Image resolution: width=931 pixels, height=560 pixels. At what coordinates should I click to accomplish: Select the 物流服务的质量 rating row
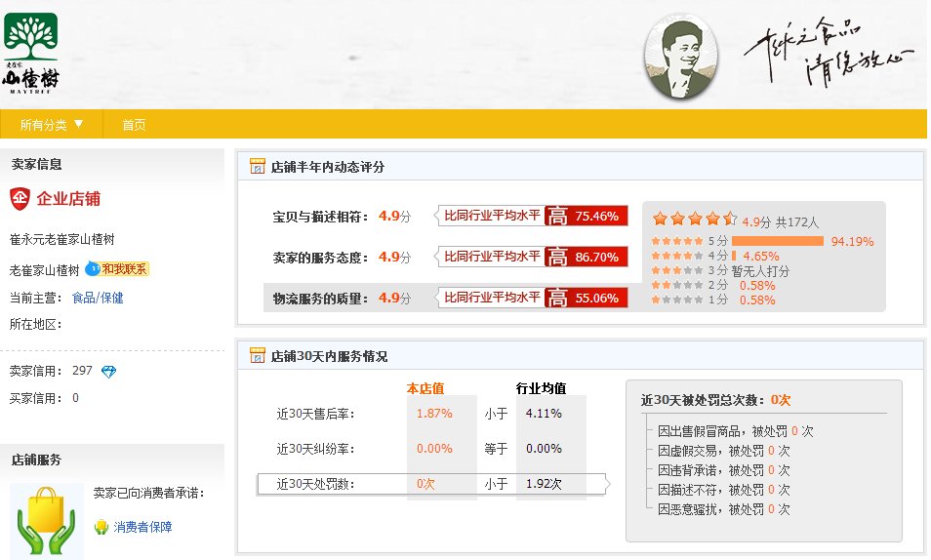pyautogui.click(x=321, y=298)
